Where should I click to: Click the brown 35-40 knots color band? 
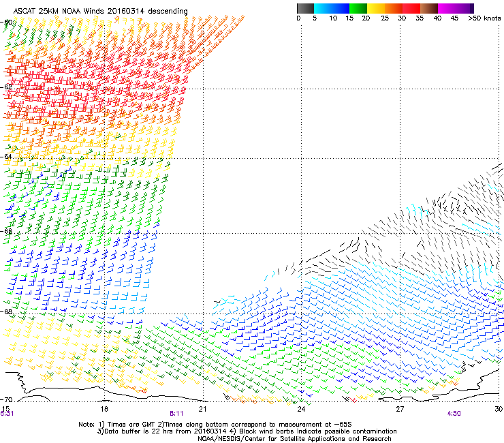click(429, 8)
